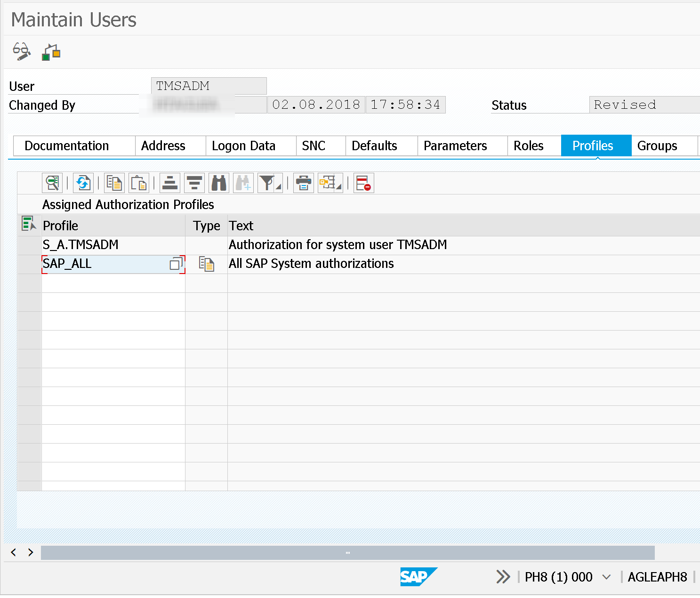Click text 'All SAP System authorizations'

click(311, 264)
